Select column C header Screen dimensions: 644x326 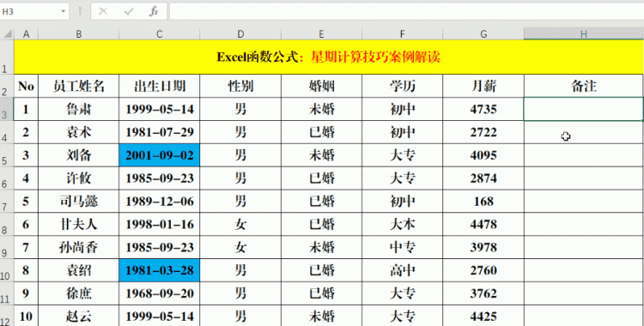tap(160, 34)
